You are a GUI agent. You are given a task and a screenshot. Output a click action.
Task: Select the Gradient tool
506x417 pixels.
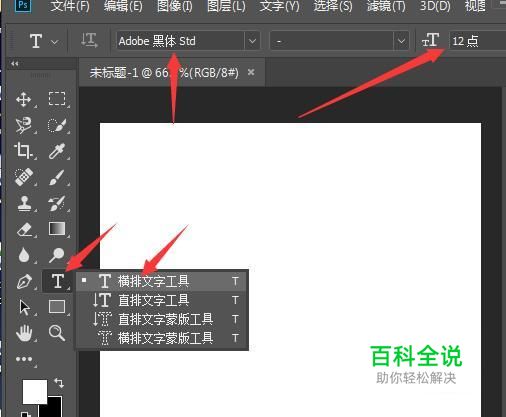point(57,229)
